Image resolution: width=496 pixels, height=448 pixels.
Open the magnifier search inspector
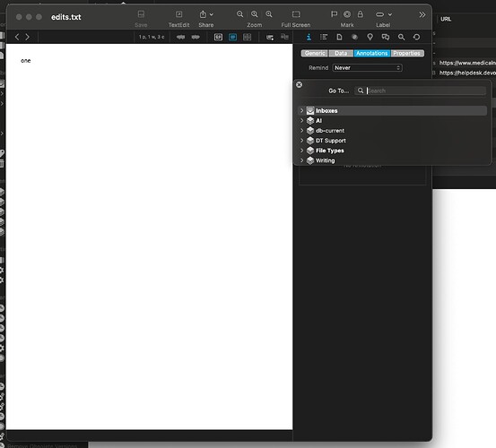[x=401, y=38]
